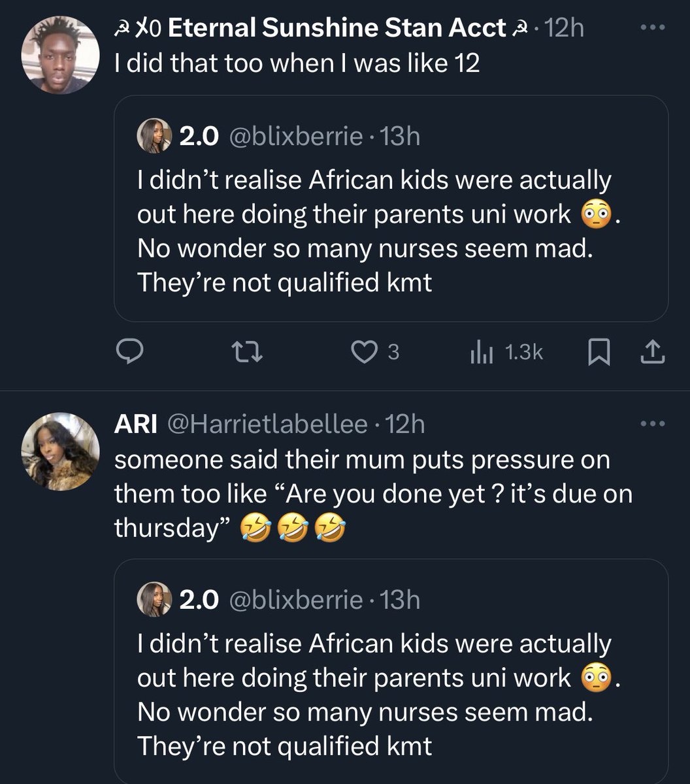Click blixberrie avatar in second quoted tweet
Image resolution: width=690 pixels, height=784 pixels.
(x=154, y=599)
